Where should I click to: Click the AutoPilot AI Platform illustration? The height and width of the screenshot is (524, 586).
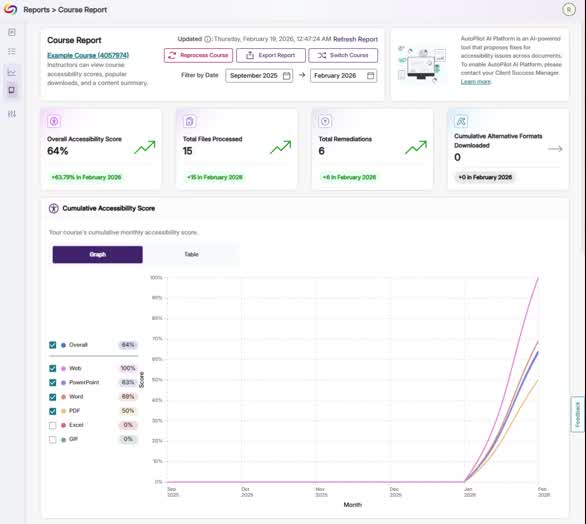coord(423,63)
